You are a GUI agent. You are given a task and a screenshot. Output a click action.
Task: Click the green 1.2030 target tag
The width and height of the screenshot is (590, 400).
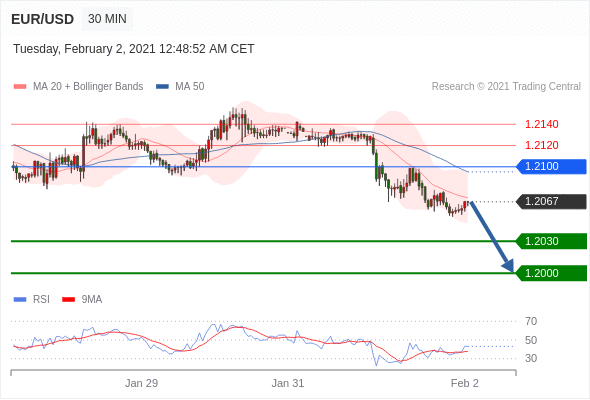[552, 241]
